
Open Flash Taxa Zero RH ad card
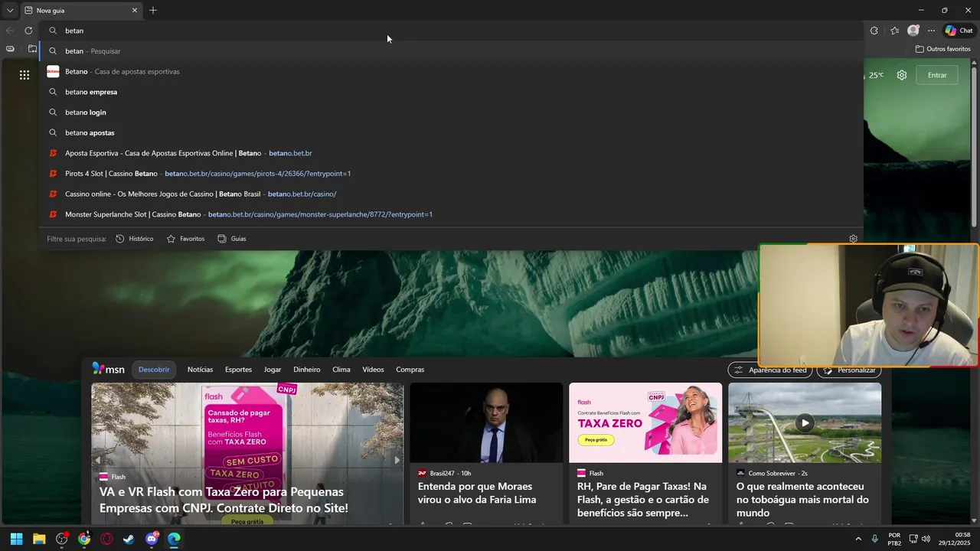pos(645,454)
